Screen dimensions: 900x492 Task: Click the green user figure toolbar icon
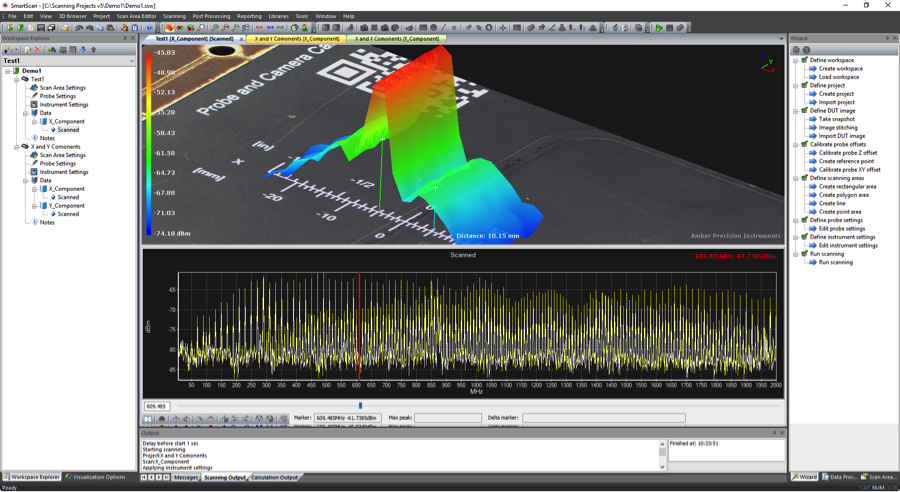click(304, 28)
